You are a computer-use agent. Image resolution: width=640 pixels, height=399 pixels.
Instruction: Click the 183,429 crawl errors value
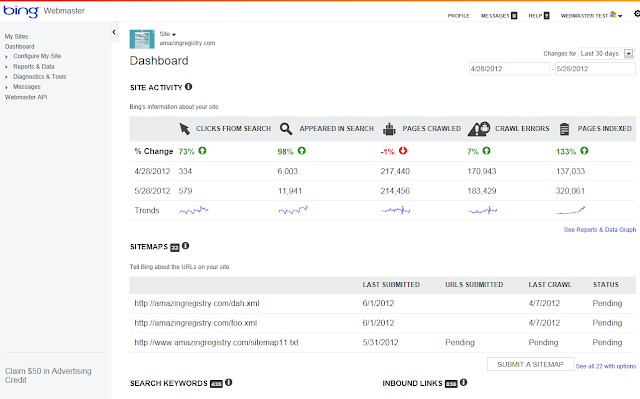tap(482, 191)
